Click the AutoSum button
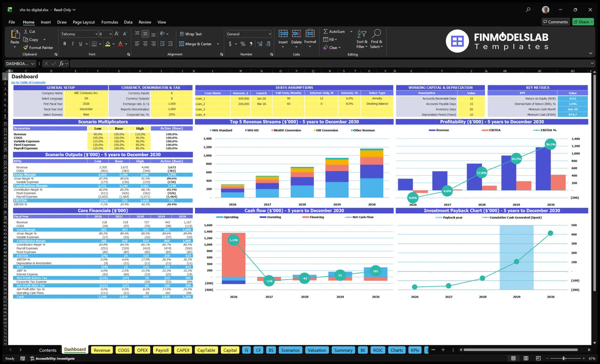Viewport: 600px width, 364px height. tap(334, 31)
